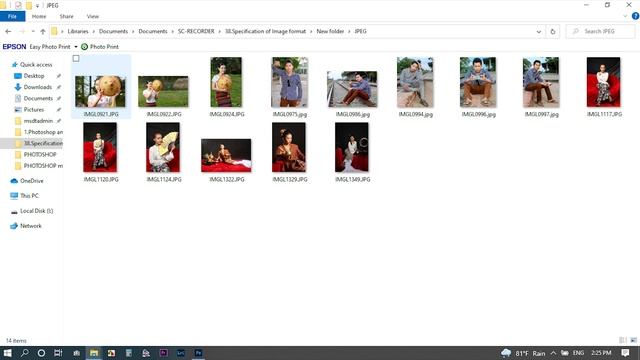Image resolution: width=640 pixels, height=360 pixels.
Task: Open This PC in navigation pane
Action: click(29, 196)
